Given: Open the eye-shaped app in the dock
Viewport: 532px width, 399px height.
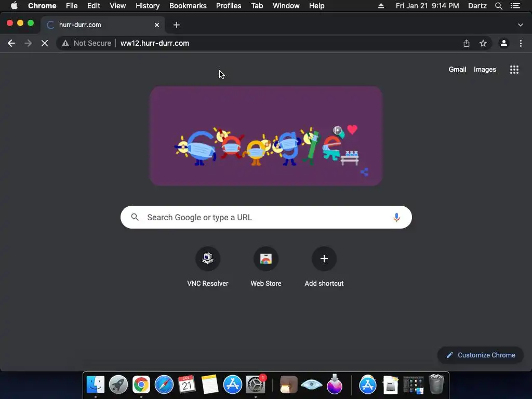Looking at the screenshot, I should pyautogui.click(x=312, y=385).
